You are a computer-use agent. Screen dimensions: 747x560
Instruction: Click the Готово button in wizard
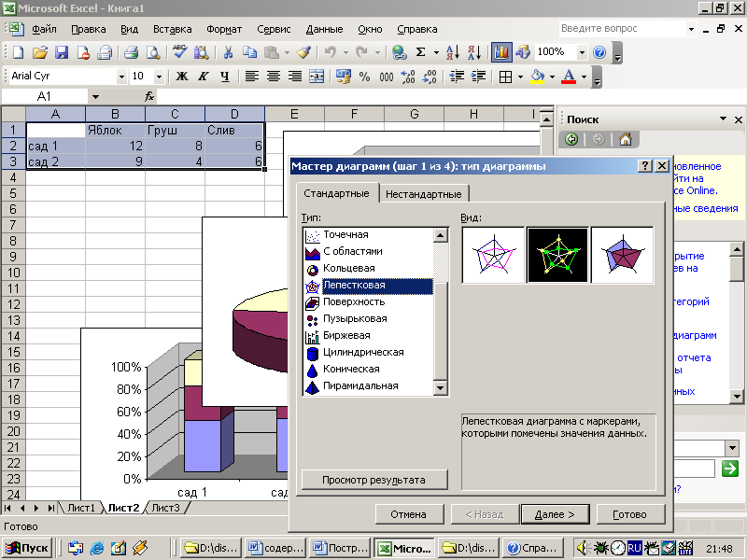629,514
